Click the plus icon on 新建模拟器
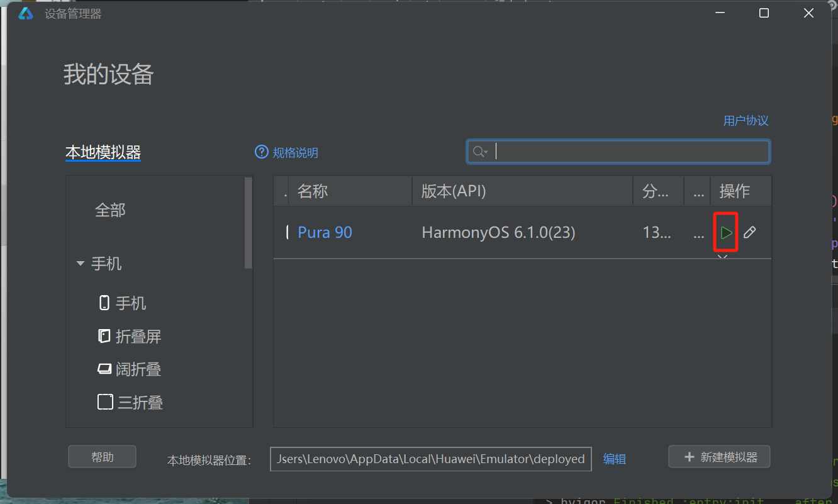Screen dimensions: 838x504 [689, 457]
